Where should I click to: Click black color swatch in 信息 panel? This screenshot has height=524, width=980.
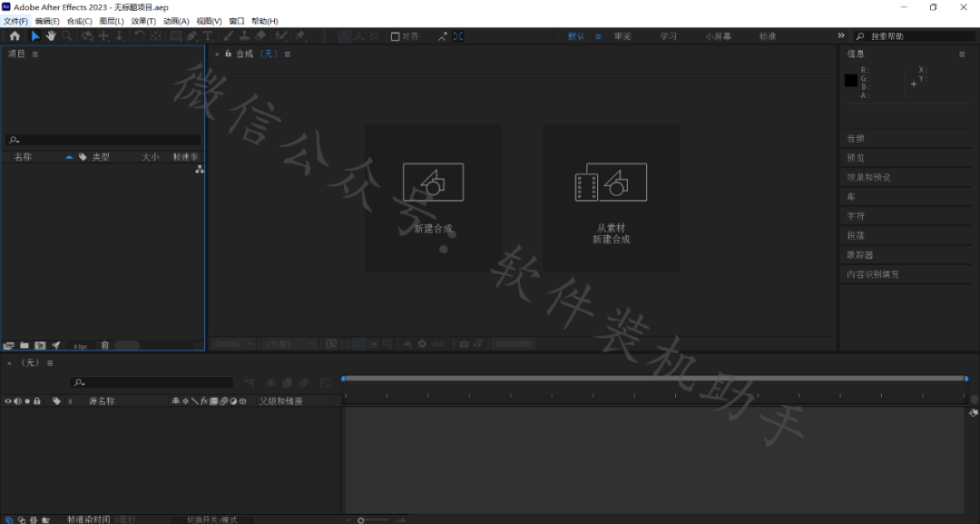click(851, 80)
